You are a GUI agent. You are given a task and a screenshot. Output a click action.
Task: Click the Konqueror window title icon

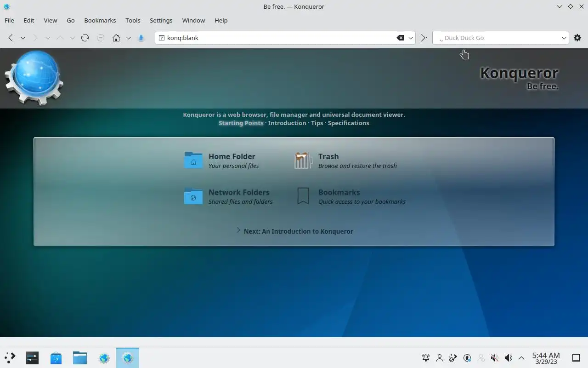click(x=6, y=6)
